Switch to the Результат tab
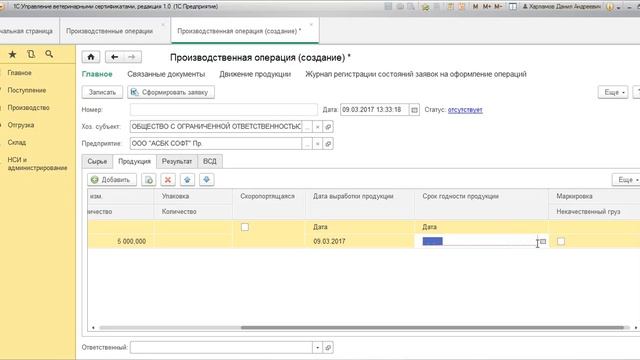The width and height of the screenshot is (640, 360). tap(177, 161)
